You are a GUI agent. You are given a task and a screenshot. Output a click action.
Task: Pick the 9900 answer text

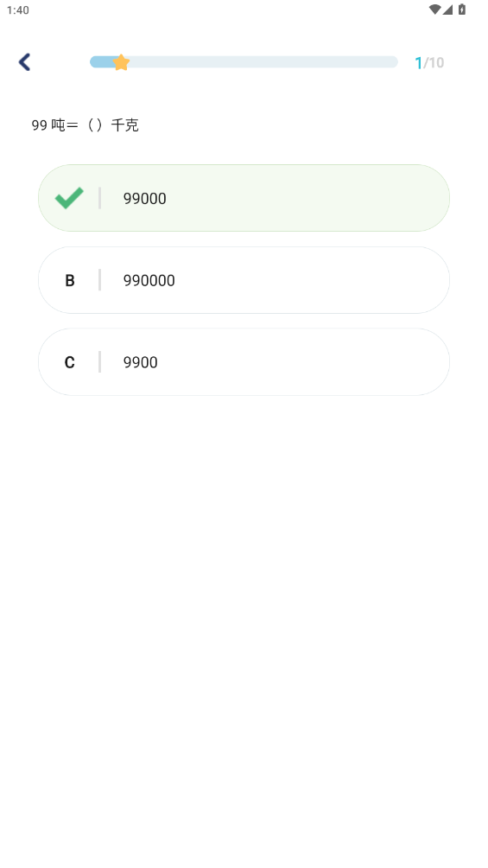(141, 362)
